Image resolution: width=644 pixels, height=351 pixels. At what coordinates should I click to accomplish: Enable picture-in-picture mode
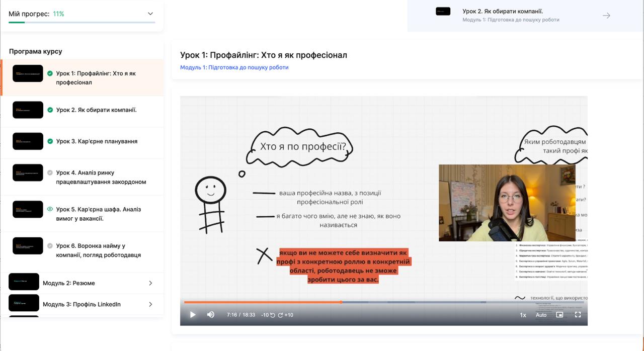(559, 315)
